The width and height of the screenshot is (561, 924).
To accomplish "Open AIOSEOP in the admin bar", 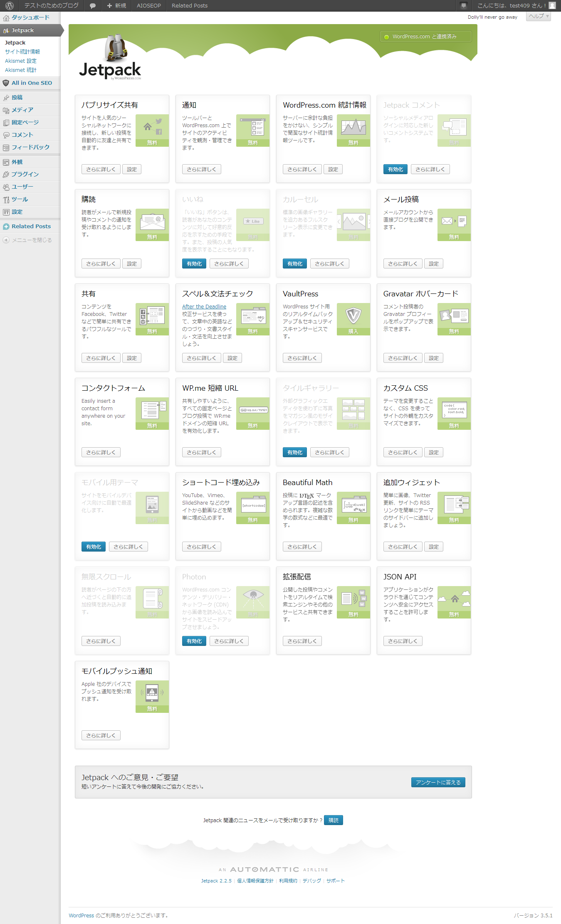I will 149,6.
